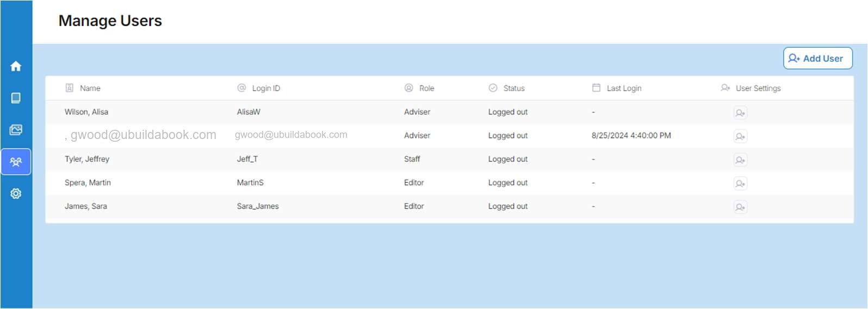This screenshot has height=309, width=868.
Task: Open the Home page from sidebar
Action: (x=16, y=66)
